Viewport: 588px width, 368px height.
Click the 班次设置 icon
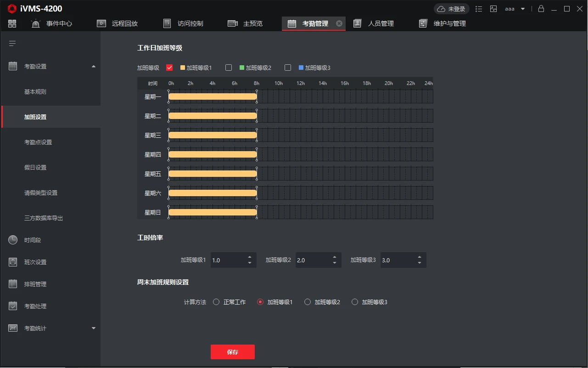13,262
